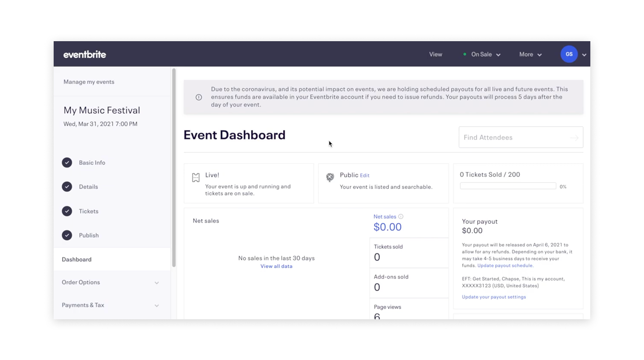Click the tickets sold progress bar
Viewport: 644px width, 360px height.
click(508, 186)
